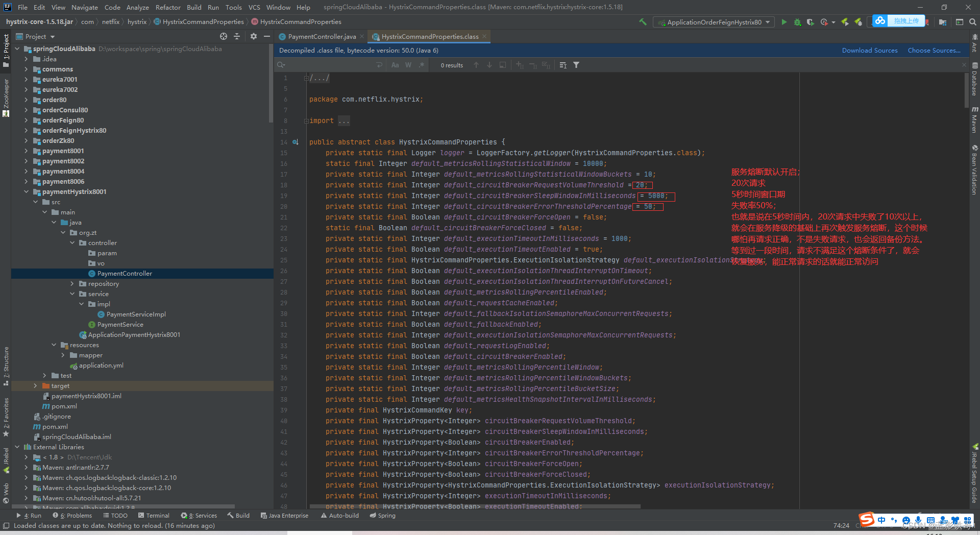The height and width of the screenshot is (535, 980).
Task: Hide the Project tool window
Action: click(266, 36)
